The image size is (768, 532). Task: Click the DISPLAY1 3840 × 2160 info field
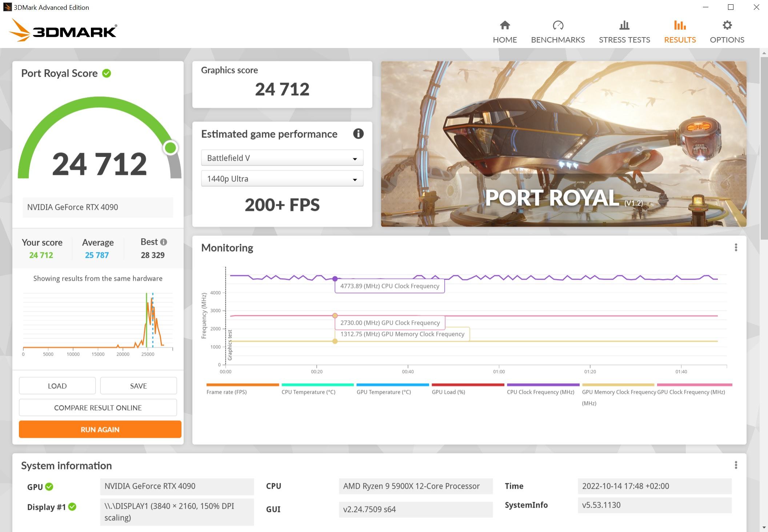(x=177, y=512)
